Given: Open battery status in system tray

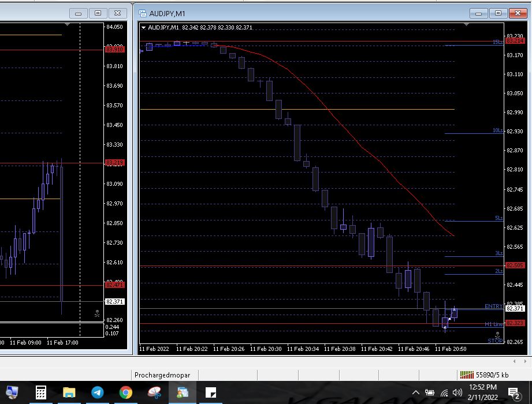Looking at the screenshot, I should click(430, 393).
